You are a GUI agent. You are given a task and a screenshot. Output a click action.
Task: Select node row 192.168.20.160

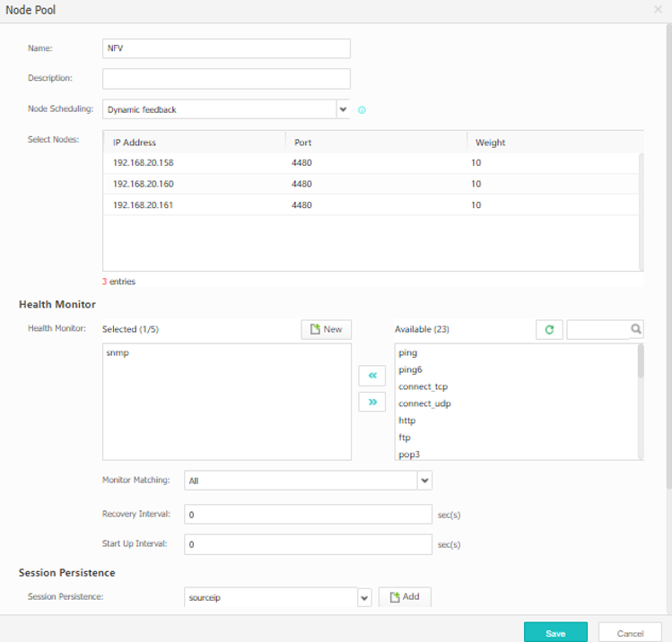coord(371,184)
